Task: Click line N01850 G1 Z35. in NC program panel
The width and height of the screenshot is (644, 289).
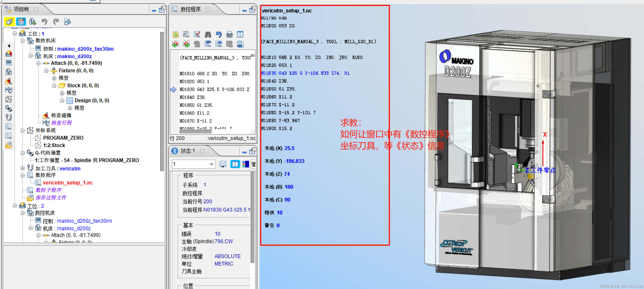Action: (196, 105)
